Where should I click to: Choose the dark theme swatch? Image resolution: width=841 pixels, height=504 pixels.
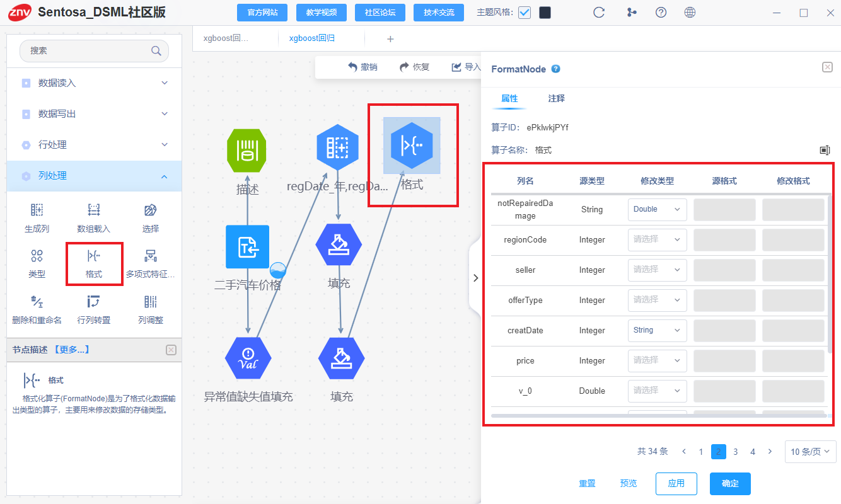tap(545, 13)
